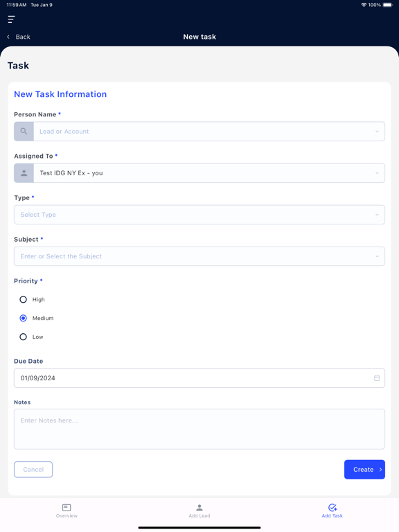The height and width of the screenshot is (532, 399).
Task: Click the New task title
Action: [x=199, y=37]
